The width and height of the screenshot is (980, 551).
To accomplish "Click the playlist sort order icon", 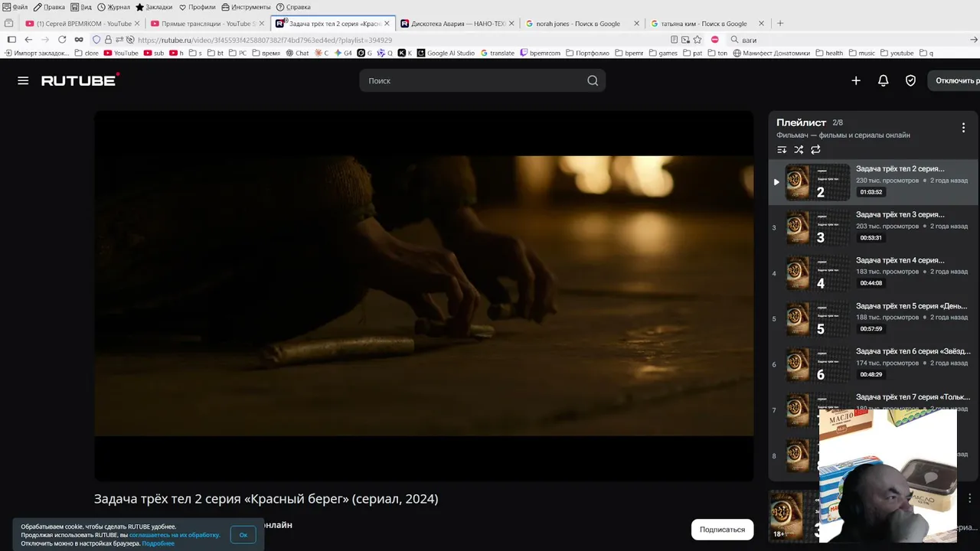I will point(782,150).
